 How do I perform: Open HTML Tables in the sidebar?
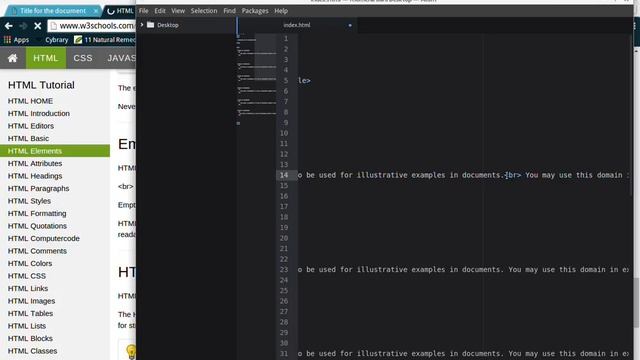(x=30, y=313)
